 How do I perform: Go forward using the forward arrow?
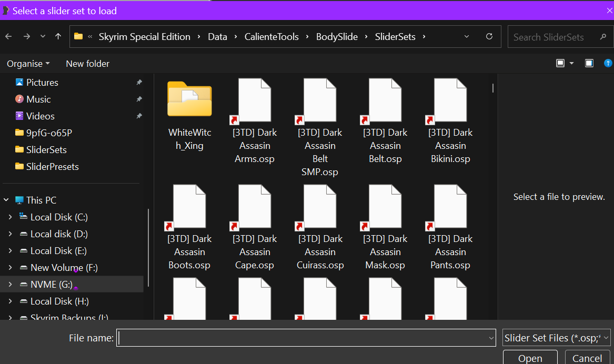point(27,36)
